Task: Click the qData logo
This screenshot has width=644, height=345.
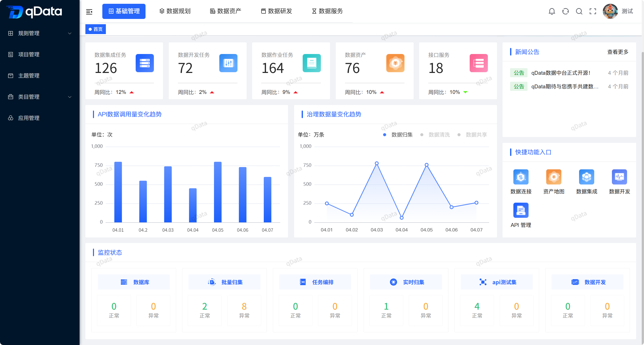Action: click(35, 12)
